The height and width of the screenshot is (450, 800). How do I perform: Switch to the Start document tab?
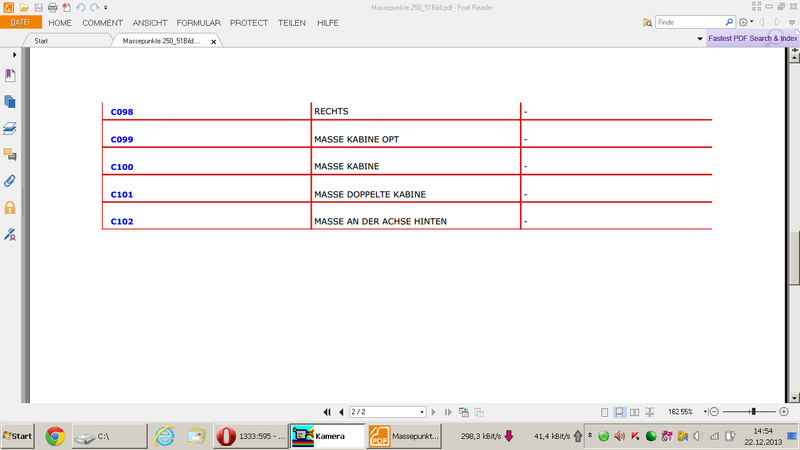point(42,41)
